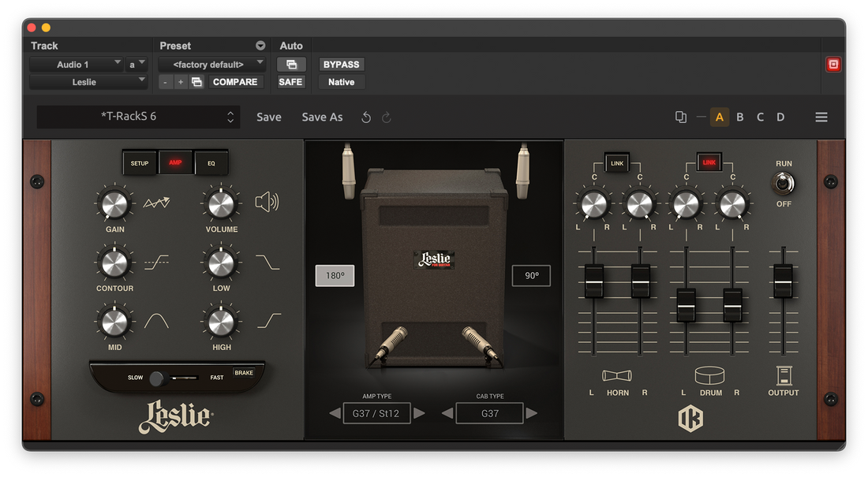Screen dimensions: 868x477
Task: Click the IK Multimedia logo
Action: click(691, 419)
